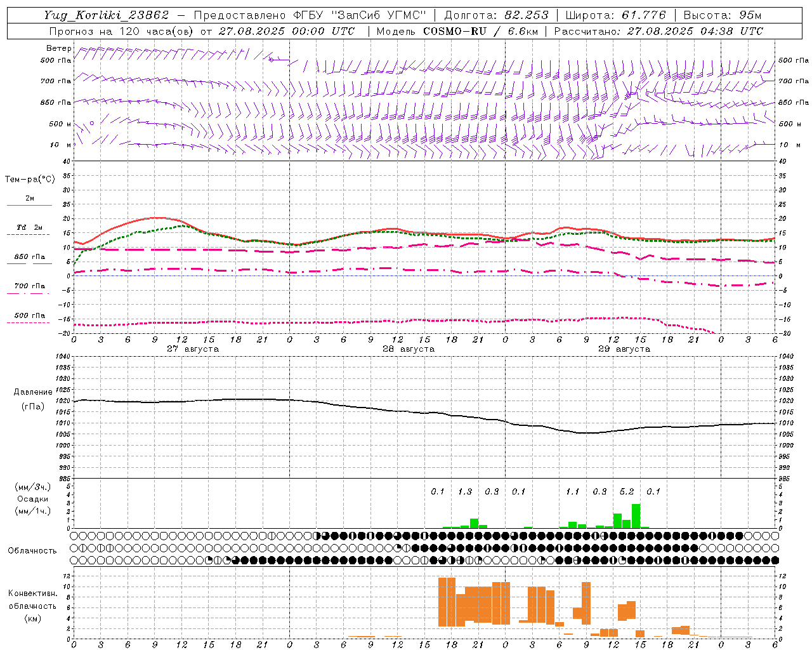This screenshot has width=812, height=650.
Task: Click the Конвективн. label text
Action: [x=32, y=594]
